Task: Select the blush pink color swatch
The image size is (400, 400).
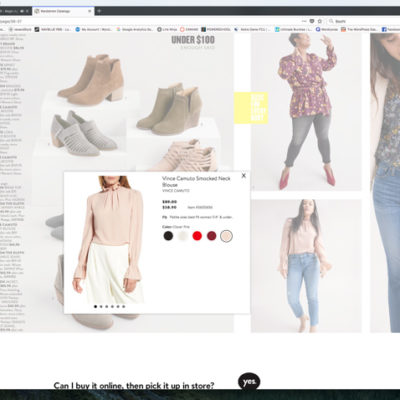Action: click(226, 236)
